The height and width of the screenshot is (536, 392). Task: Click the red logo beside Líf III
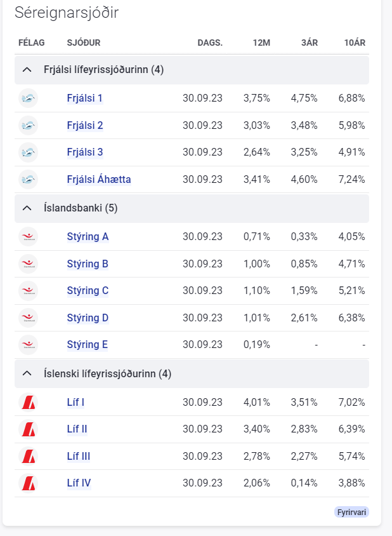pos(29,456)
